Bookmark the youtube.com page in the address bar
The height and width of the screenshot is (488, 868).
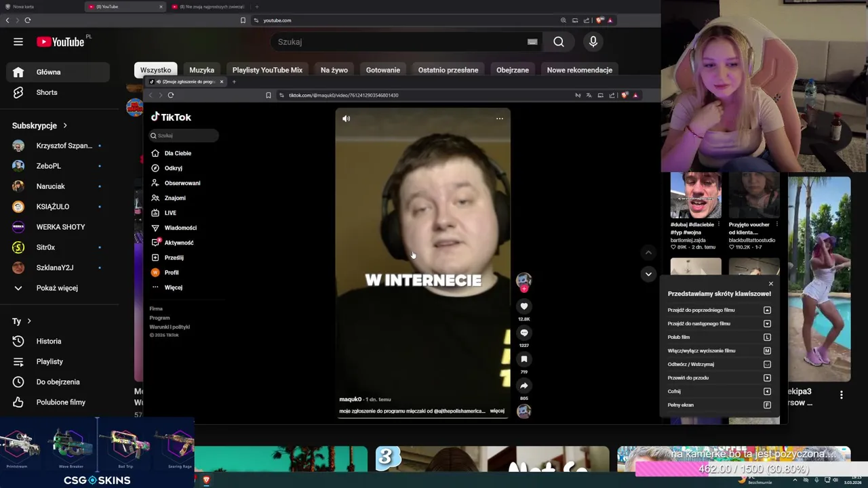coord(243,20)
